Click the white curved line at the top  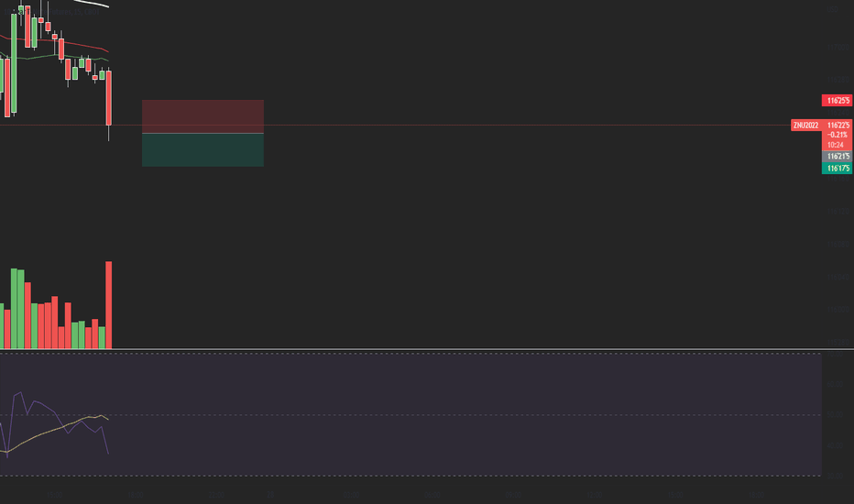(90, 3)
